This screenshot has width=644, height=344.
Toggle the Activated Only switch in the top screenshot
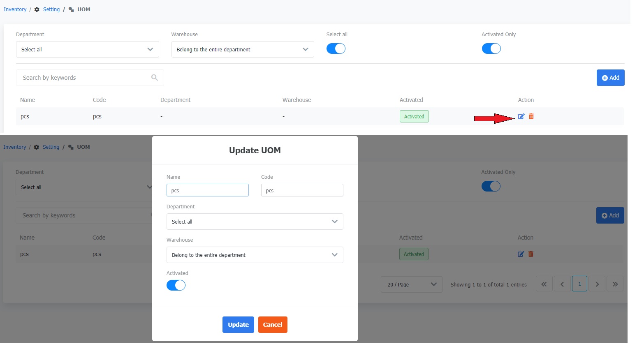pyautogui.click(x=491, y=48)
